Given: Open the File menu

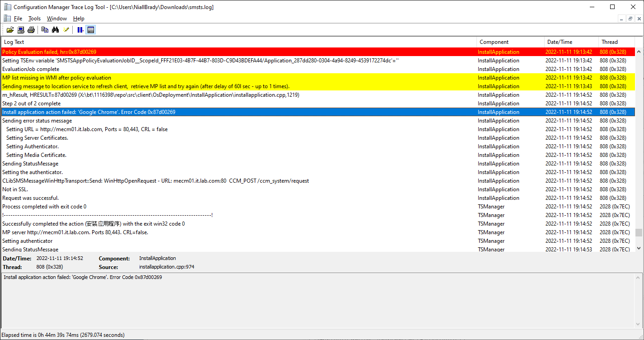Looking at the screenshot, I should pyautogui.click(x=18, y=19).
